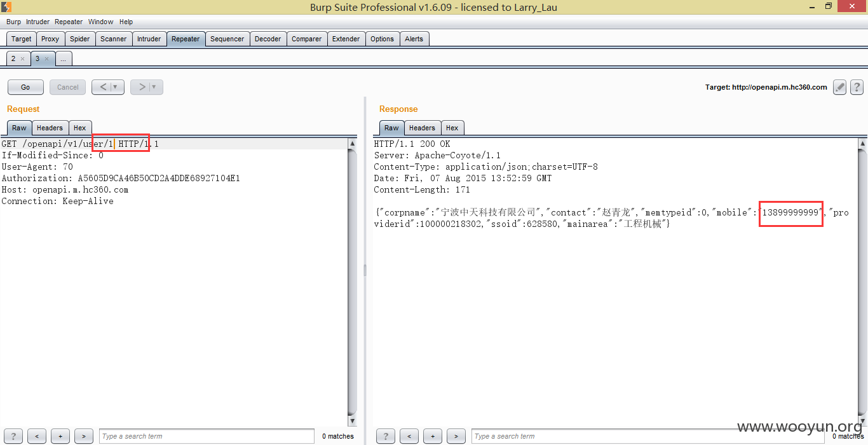Find previous match in response search
The width and height of the screenshot is (868, 445).
pyautogui.click(x=409, y=436)
